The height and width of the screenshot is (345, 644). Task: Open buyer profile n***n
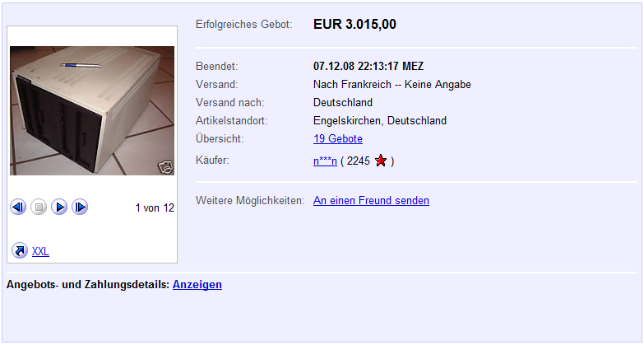pyautogui.click(x=325, y=161)
